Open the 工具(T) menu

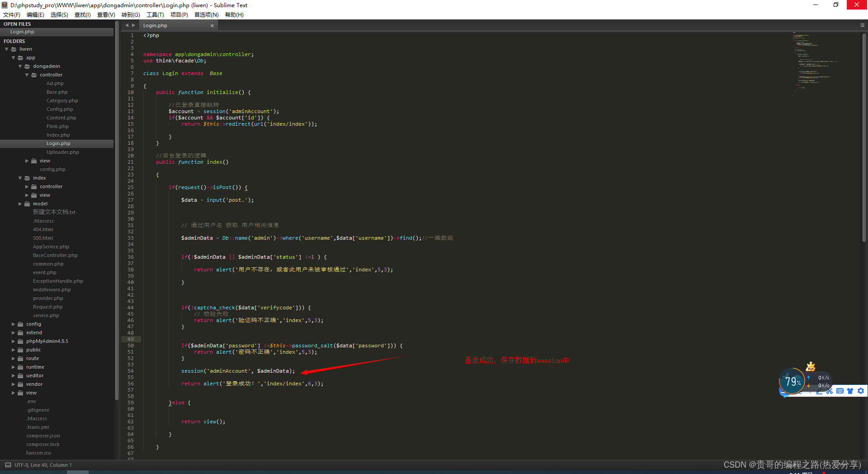tap(155, 15)
